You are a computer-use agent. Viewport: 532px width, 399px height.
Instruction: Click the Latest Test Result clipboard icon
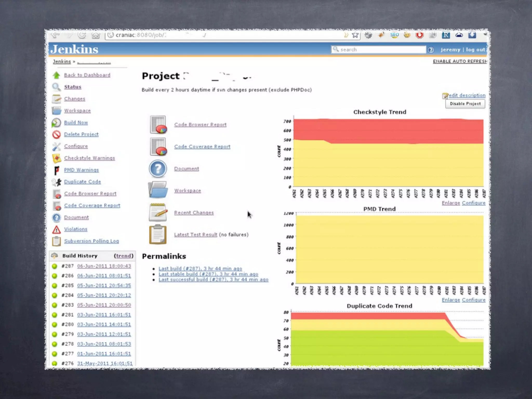(x=158, y=235)
